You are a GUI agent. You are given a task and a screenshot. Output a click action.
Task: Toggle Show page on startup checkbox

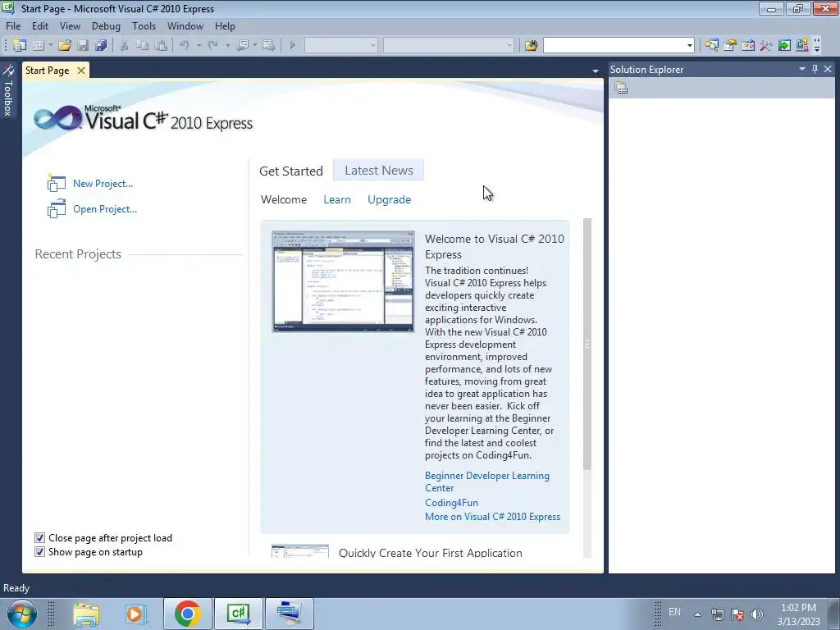[x=39, y=552]
